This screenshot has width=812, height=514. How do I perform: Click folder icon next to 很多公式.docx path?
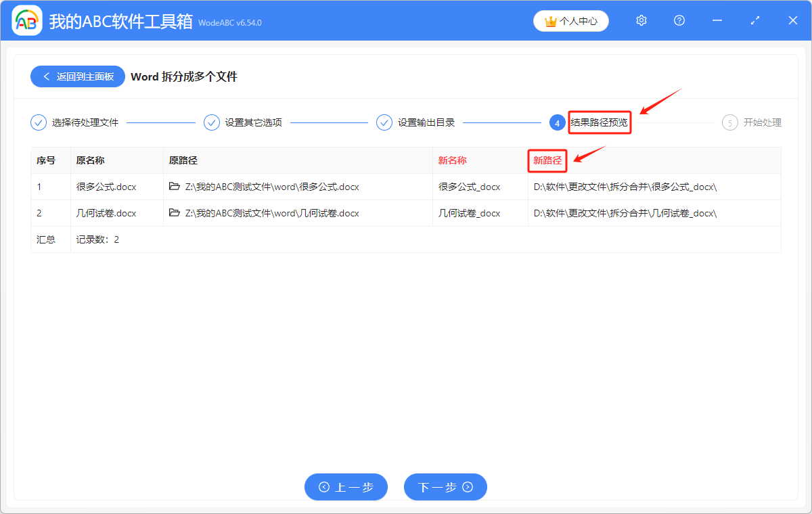click(174, 187)
